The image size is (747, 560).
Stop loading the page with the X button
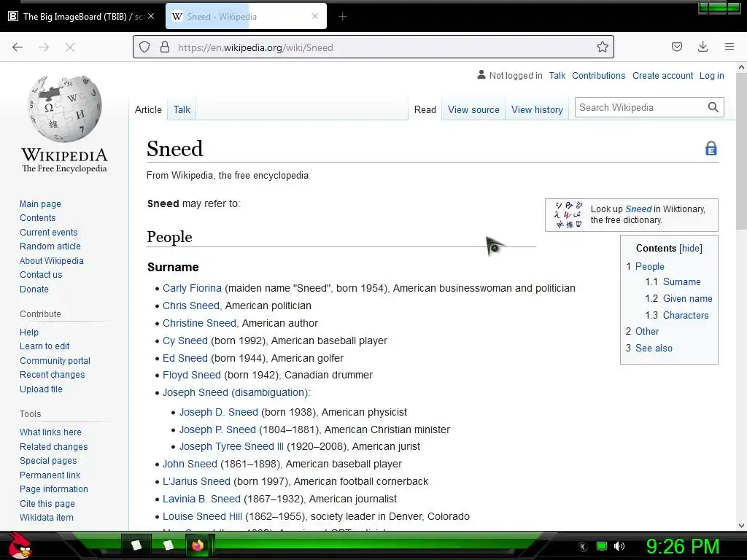(69, 47)
